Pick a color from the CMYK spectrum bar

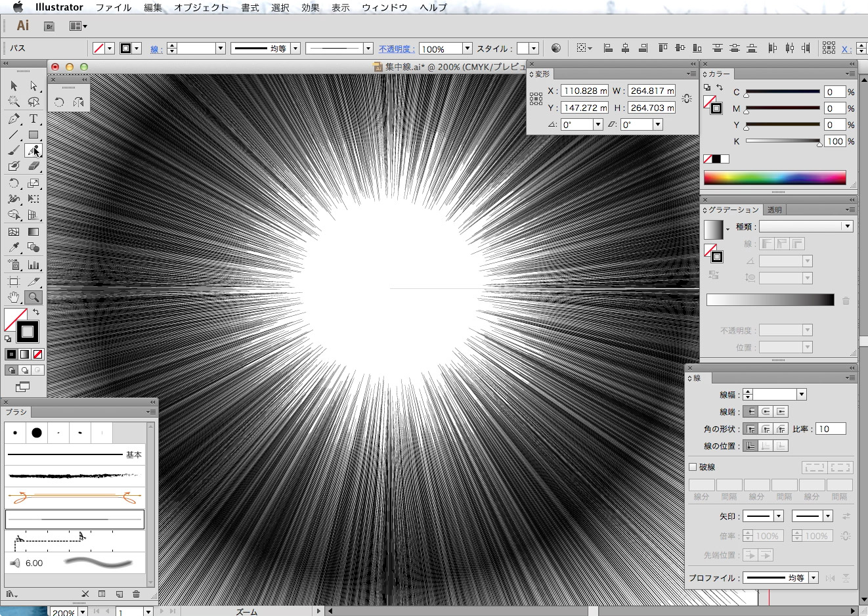[x=775, y=178]
